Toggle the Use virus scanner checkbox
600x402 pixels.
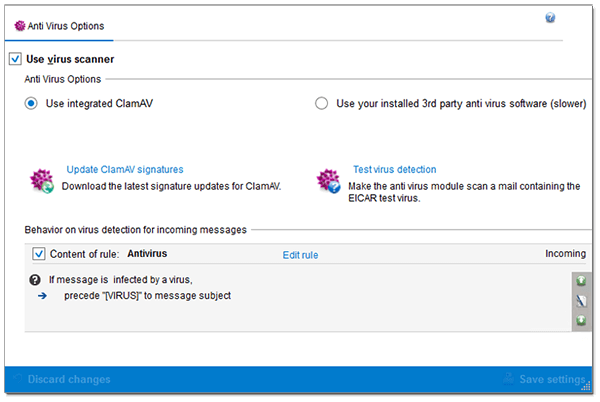pos(15,59)
